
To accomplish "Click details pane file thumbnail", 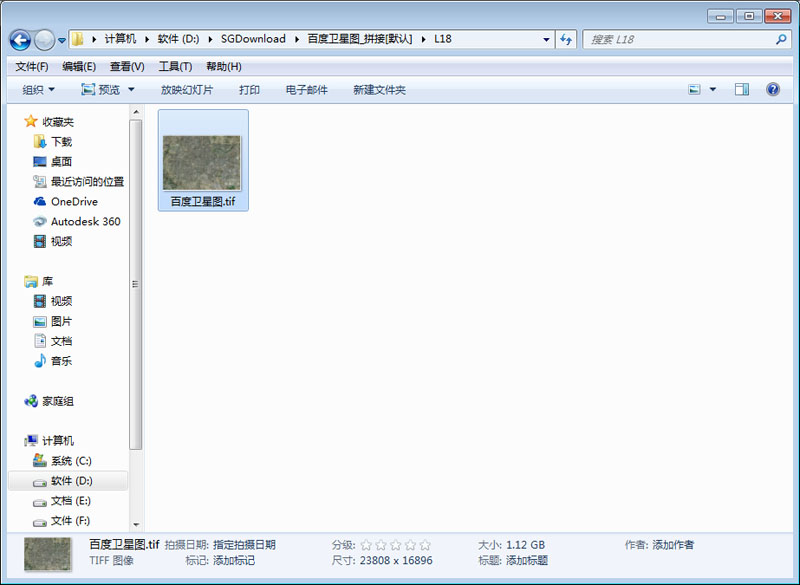I will [47, 554].
